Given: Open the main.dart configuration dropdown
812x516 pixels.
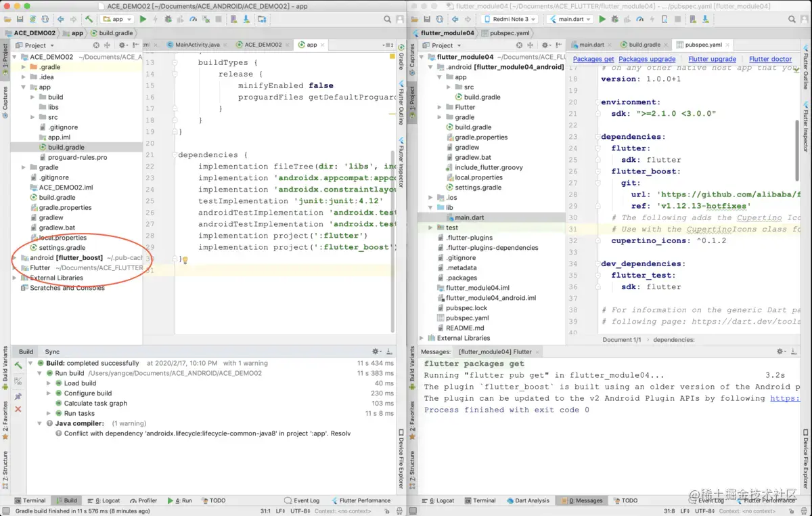Looking at the screenshot, I should pyautogui.click(x=569, y=19).
